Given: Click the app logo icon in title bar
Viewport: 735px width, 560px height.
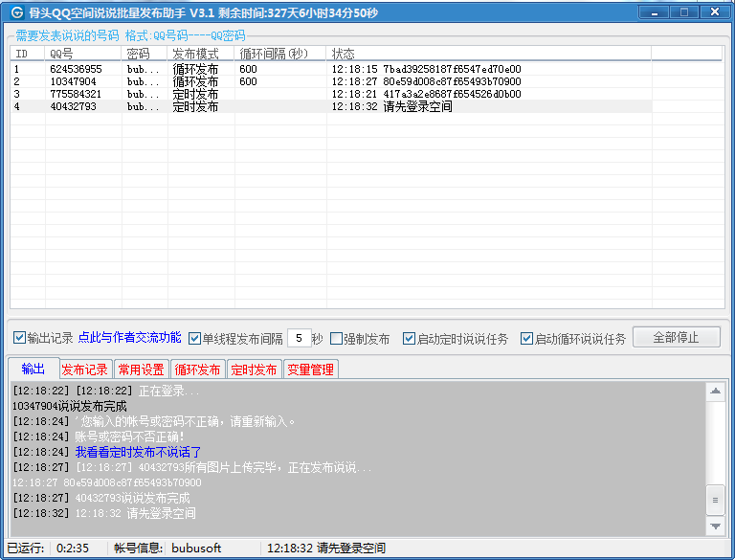Looking at the screenshot, I should point(17,12).
